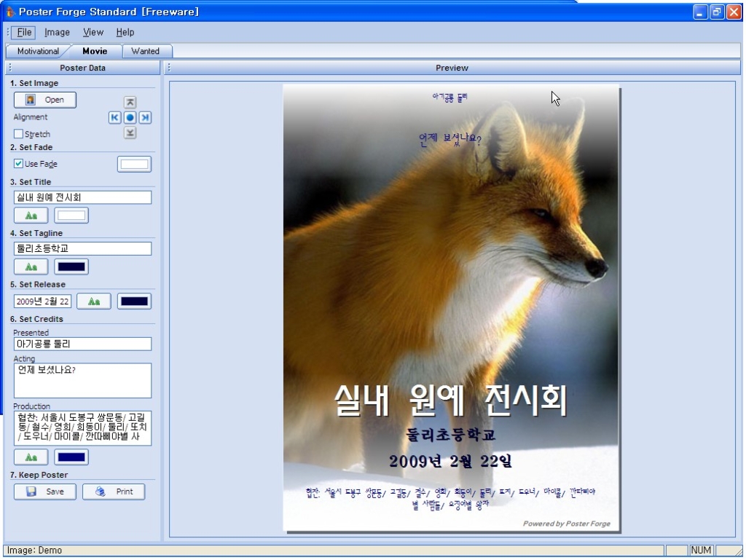This screenshot has width=746, height=560.
Task: Open the Image menu
Action: pos(57,32)
